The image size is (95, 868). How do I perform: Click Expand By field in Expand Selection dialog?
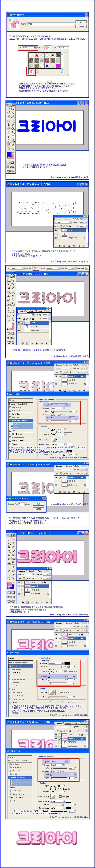tap(21, 504)
